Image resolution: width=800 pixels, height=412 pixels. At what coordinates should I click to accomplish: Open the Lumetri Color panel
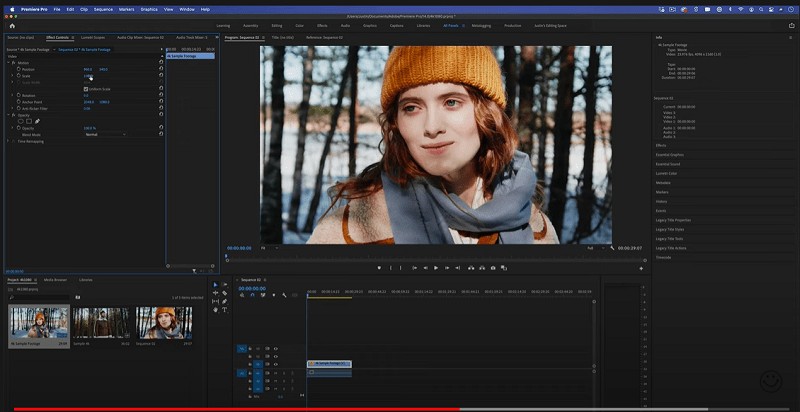point(666,173)
